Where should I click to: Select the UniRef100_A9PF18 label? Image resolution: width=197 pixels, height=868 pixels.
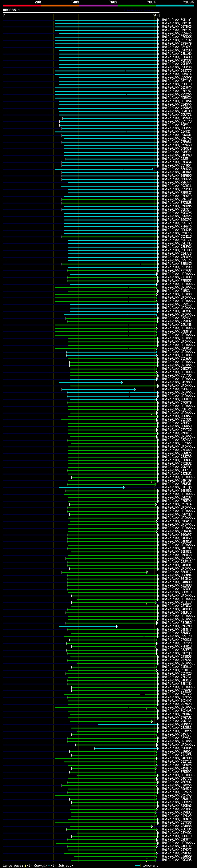[177, 84]
